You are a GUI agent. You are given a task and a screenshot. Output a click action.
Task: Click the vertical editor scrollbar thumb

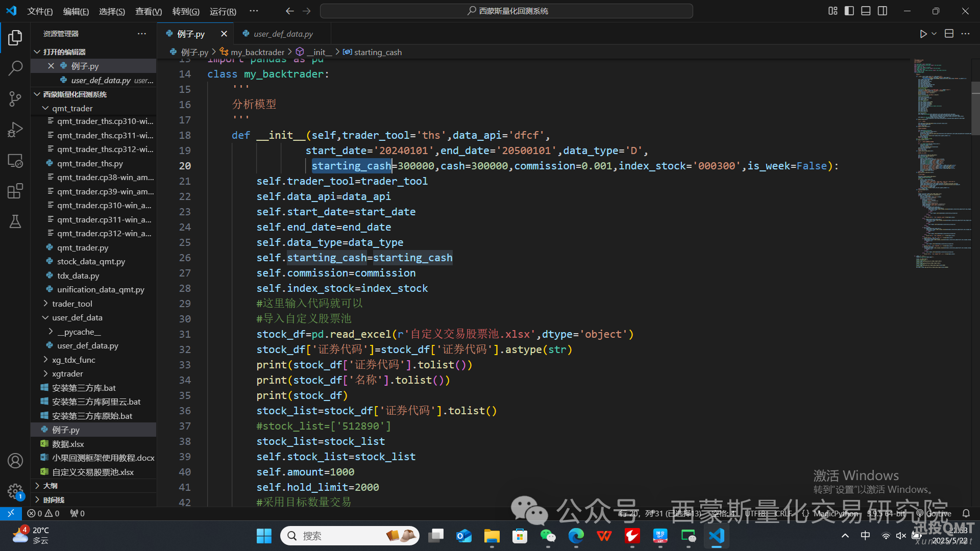tap(975, 108)
